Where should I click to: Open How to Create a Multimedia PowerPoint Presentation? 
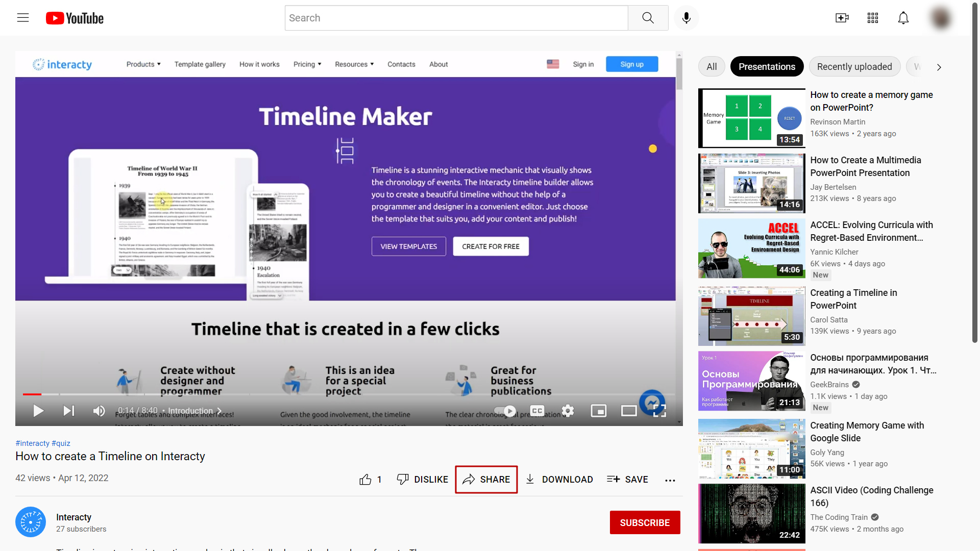coord(865,166)
